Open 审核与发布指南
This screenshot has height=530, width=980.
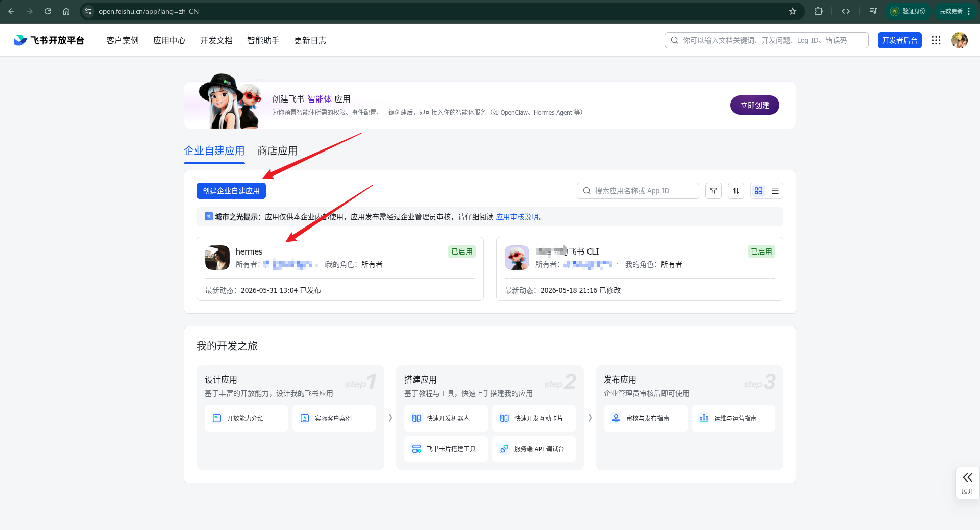(646, 418)
